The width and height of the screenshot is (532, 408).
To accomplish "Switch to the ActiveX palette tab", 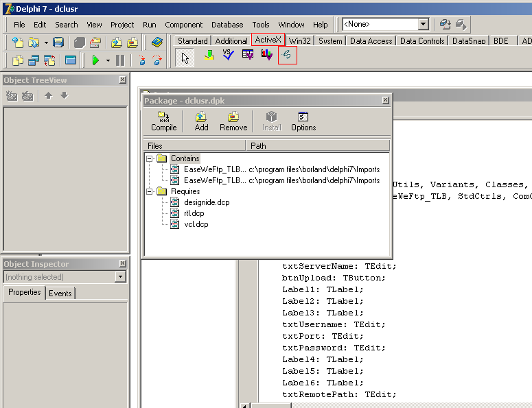I will (x=268, y=40).
